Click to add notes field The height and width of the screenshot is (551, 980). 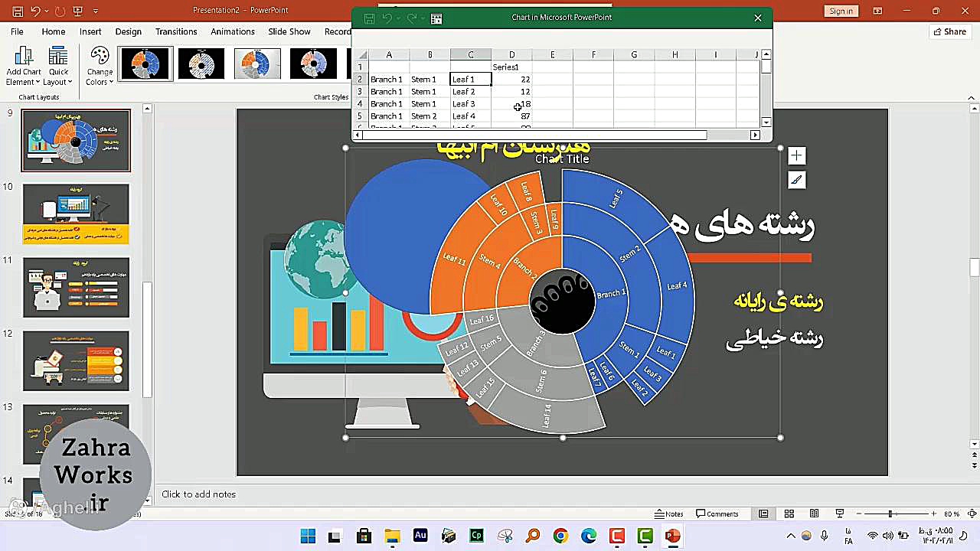(198, 494)
